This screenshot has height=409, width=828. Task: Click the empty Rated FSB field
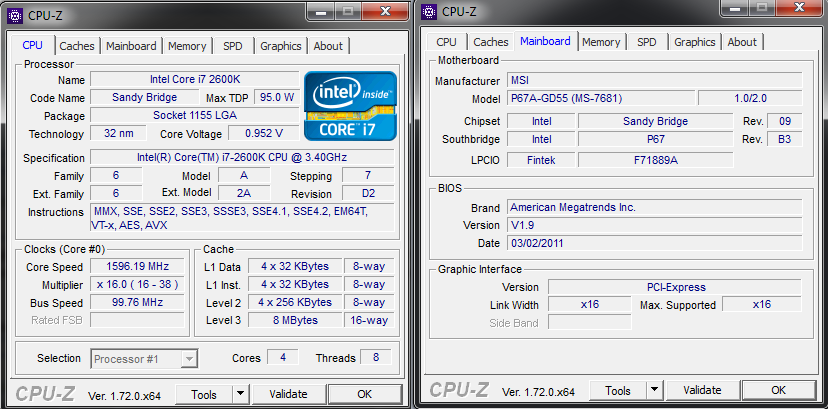tap(137, 320)
